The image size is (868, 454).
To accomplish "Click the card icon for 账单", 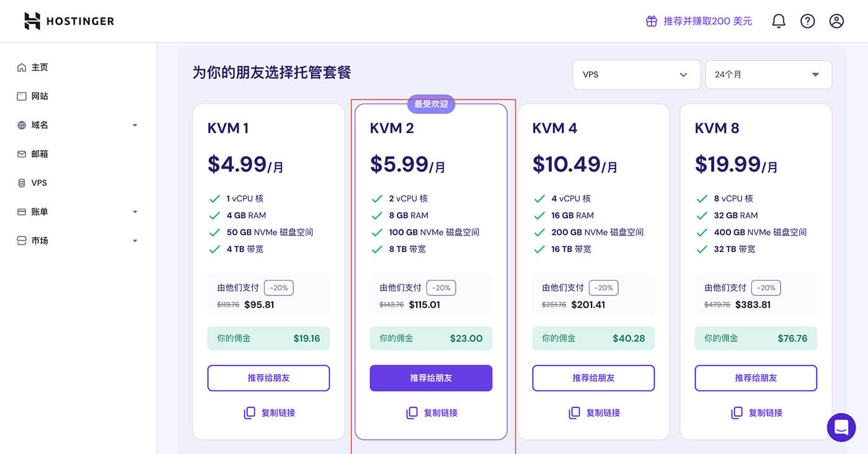I will (22, 212).
